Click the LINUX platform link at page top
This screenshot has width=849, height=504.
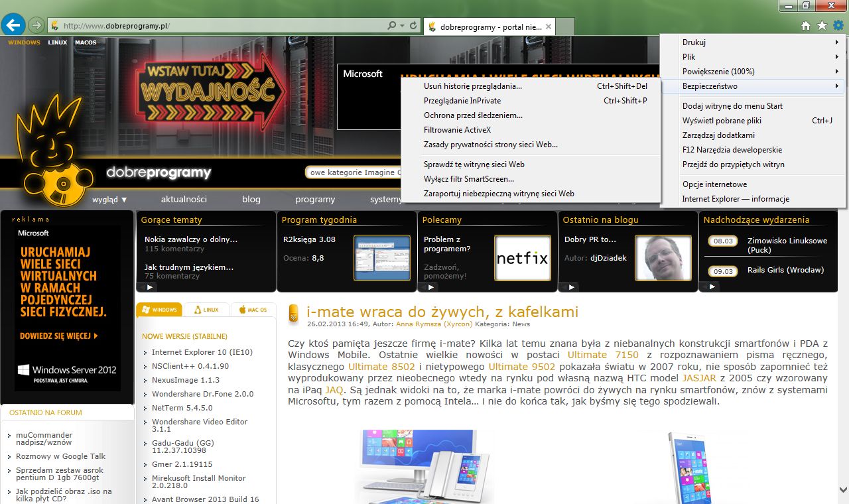(x=58, y=42)
